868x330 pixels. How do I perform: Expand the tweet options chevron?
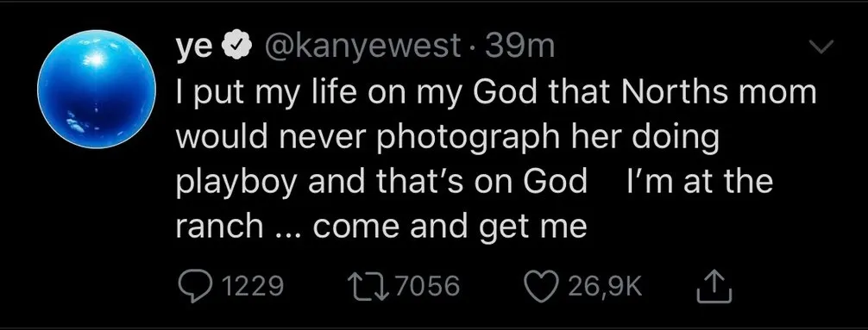(x=821, y=48)
